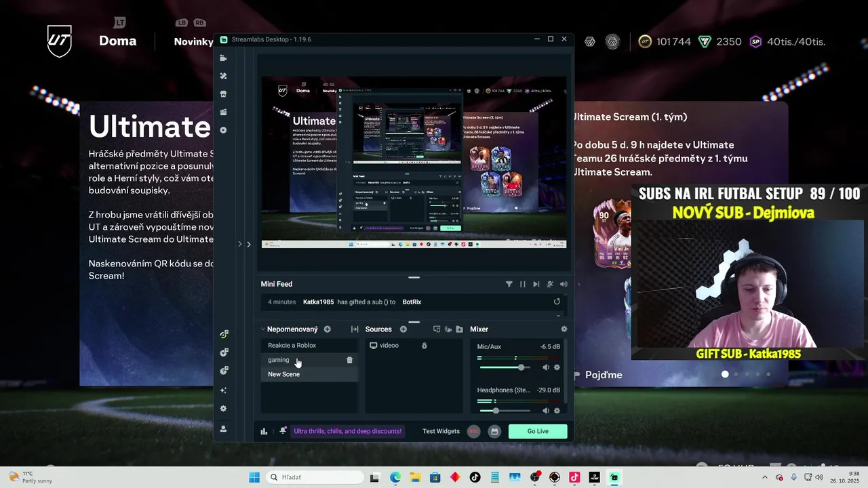The image size is (868, 488).
Task: Delete the gaming scene with trash icon
Action: point(349,360)
